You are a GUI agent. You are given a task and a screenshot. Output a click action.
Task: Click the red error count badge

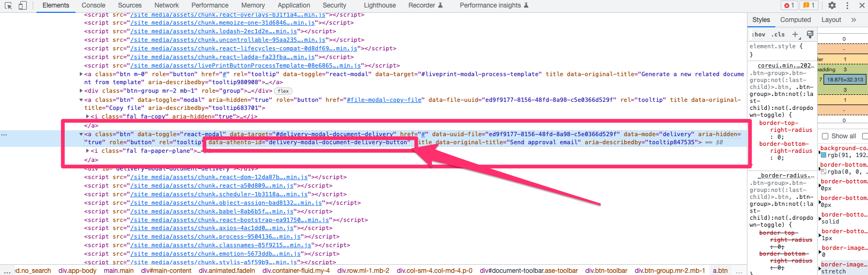click(x=790, y=5)
